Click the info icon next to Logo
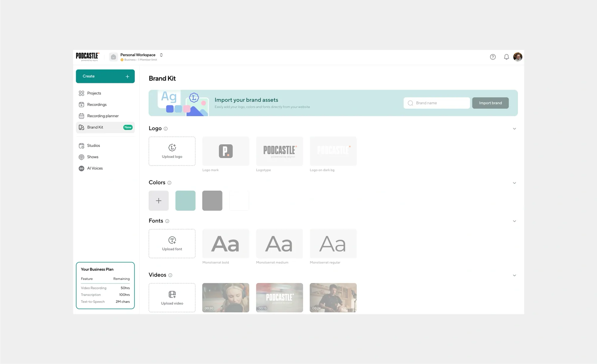 point(166,129)
